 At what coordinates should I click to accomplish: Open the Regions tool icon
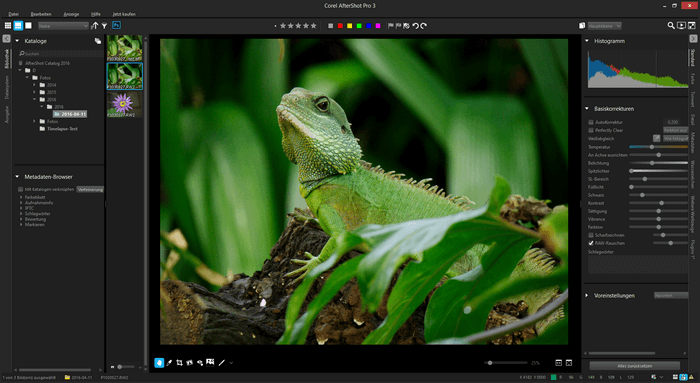(210, 362)
